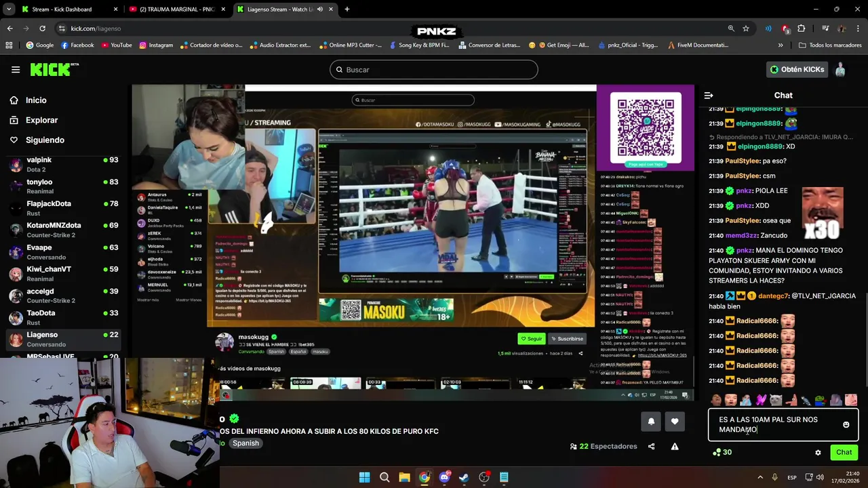Follow channel with heart button

click(x=675, y=422)
